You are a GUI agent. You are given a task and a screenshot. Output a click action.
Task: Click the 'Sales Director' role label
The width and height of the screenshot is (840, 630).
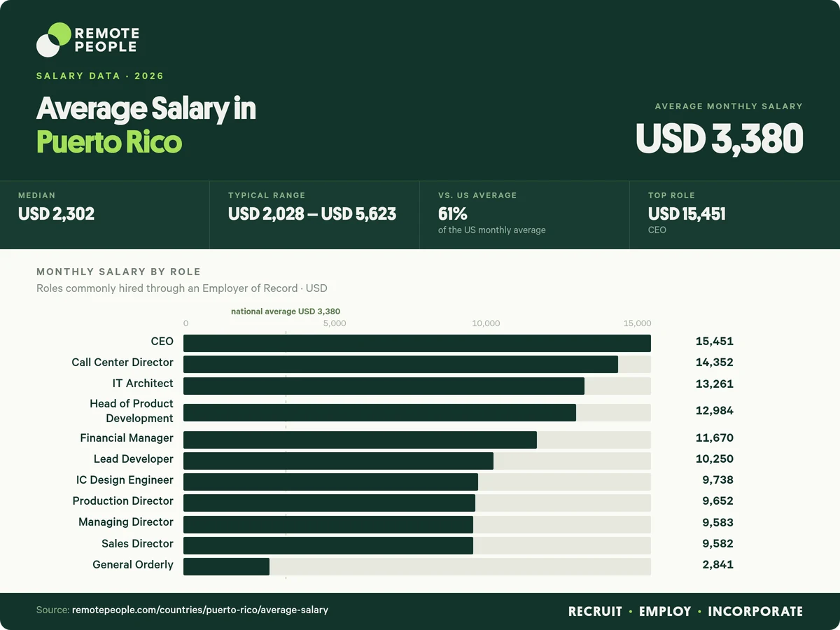[x=137, y=544]
